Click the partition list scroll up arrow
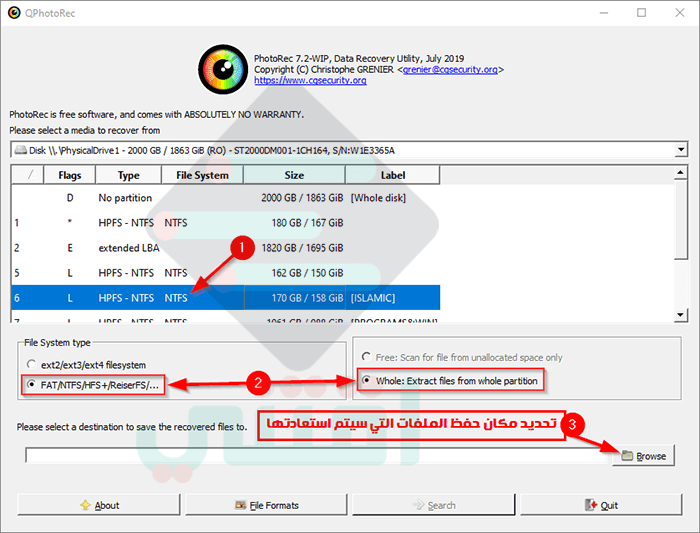 pyautogui.click(x=680, y=173)
